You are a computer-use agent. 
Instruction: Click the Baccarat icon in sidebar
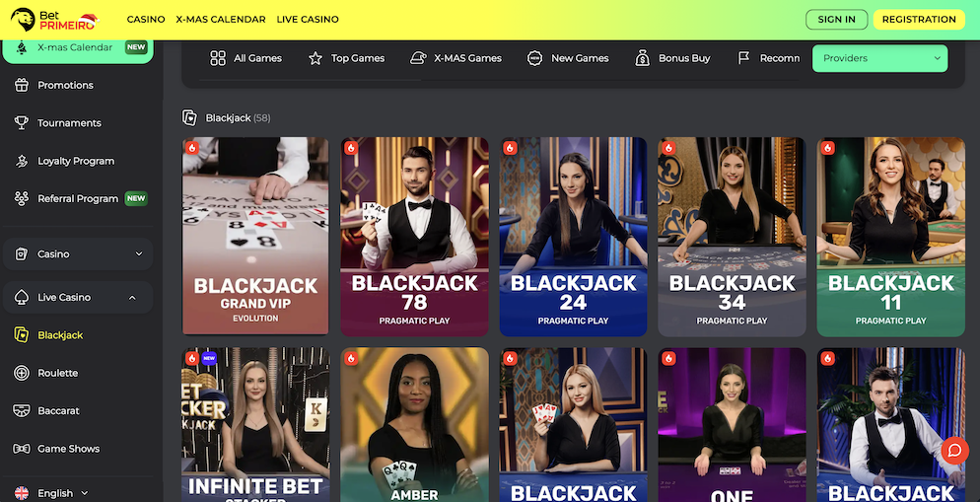[22, 410]
